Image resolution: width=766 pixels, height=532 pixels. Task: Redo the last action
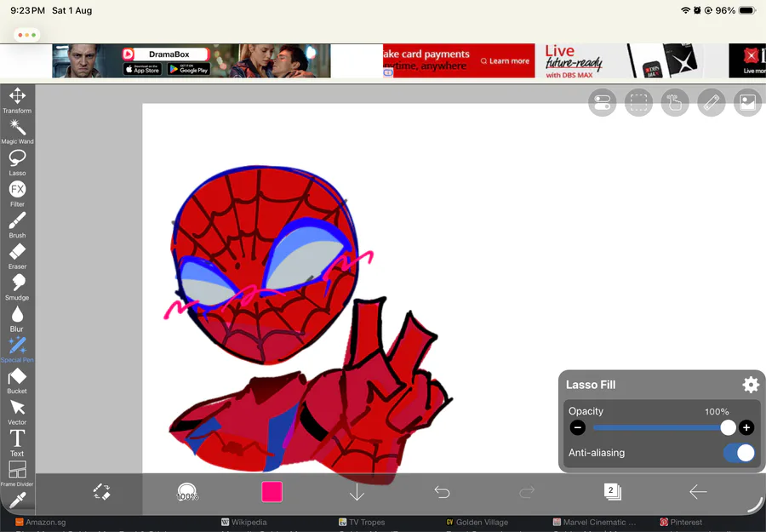[527, 492]
